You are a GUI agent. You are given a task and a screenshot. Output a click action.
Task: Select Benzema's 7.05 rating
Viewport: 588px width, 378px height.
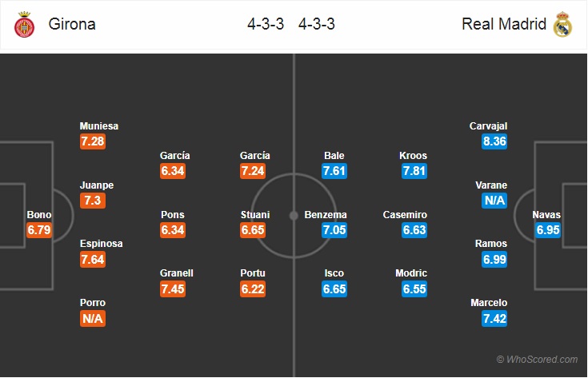click(334, 230)
